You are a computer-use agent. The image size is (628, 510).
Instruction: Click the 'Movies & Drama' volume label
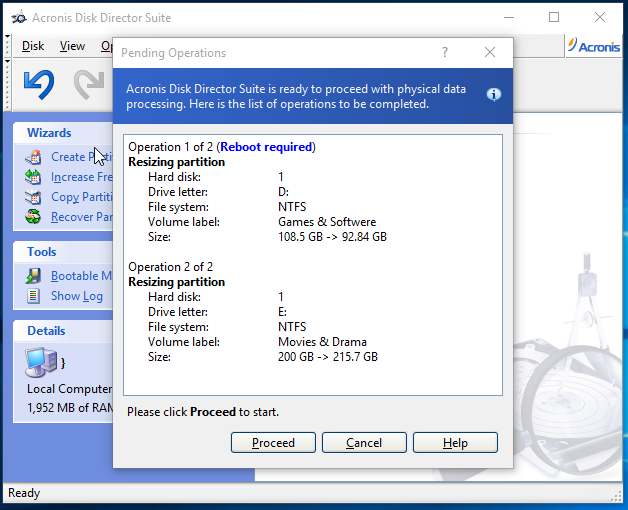(x=322, y=342)
